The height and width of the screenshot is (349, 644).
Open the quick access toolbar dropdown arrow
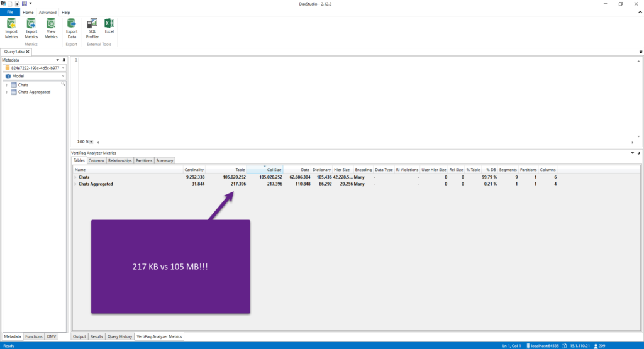click(30, 4)
